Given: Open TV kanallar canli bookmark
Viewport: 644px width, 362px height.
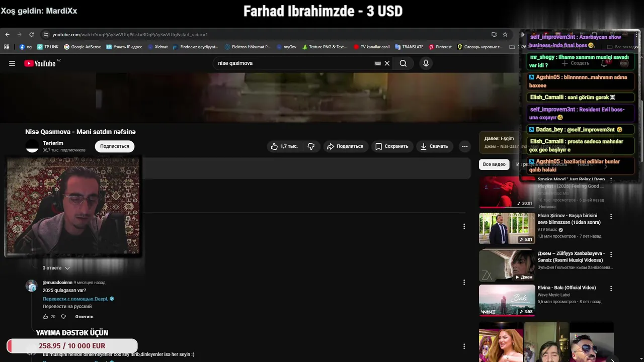Looking at the screenshot, I should pos(372,47).
